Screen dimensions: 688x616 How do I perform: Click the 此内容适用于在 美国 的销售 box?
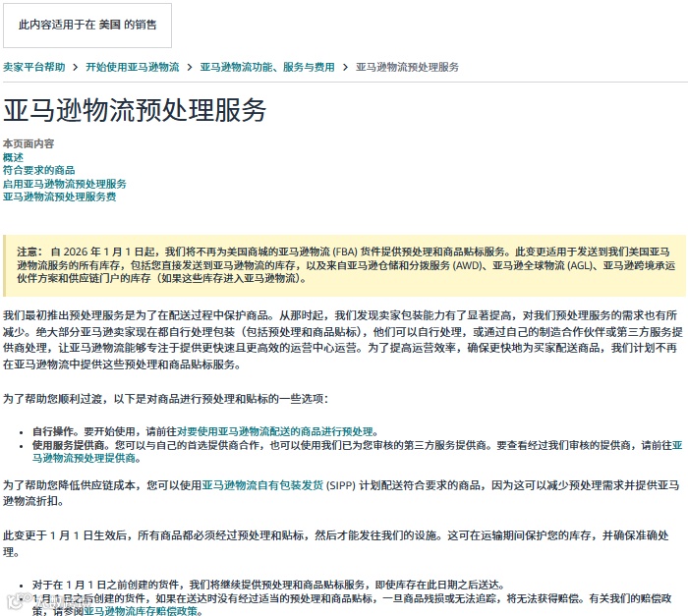[x=87, y=26]
